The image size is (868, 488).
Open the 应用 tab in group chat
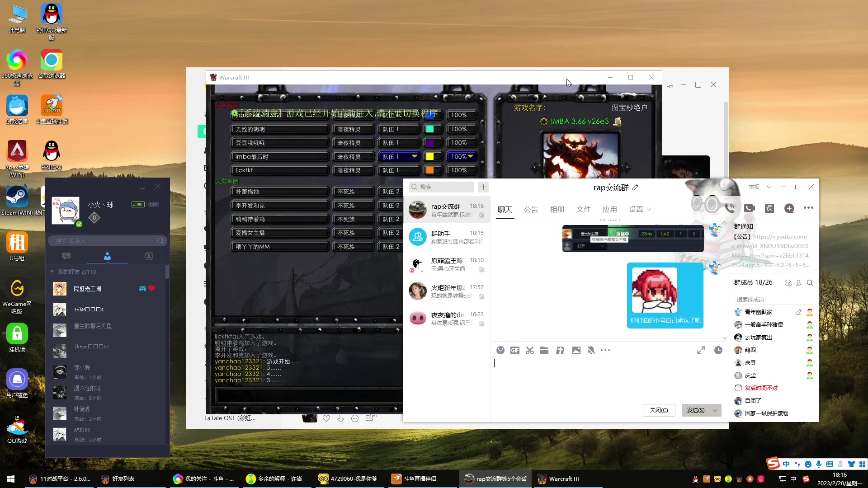tap(610, 209)
